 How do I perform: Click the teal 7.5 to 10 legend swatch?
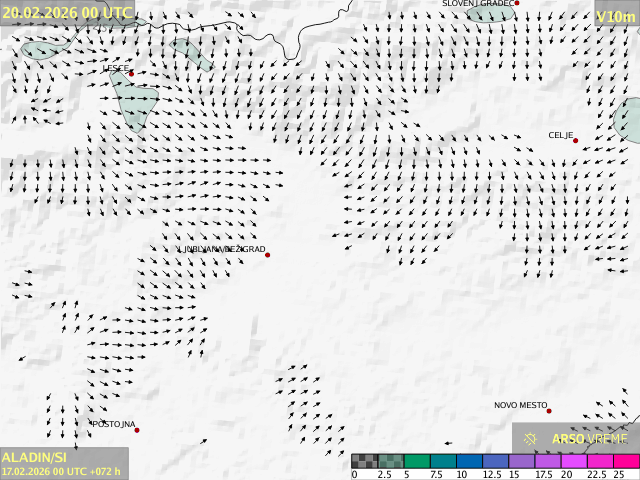(x=443, y=461)
